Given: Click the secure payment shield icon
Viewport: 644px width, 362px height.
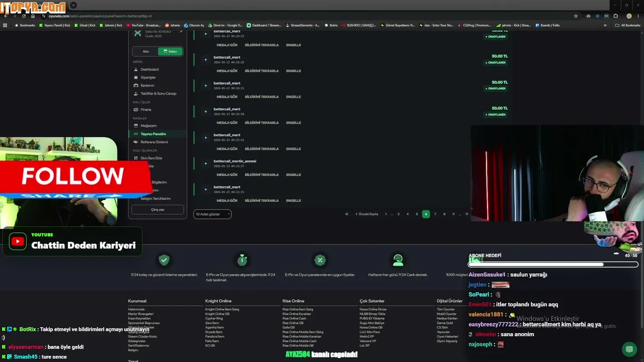Looking at the screenshot, I should tap(164, 260).
